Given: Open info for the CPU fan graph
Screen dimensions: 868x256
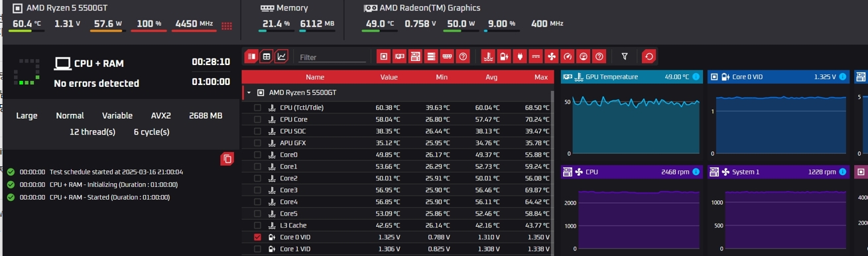Looking at the screenshot, I should point(696,172).
